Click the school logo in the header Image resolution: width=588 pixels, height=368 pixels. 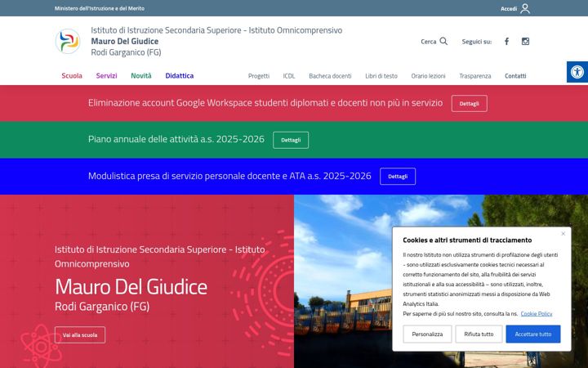coord(68,42)
